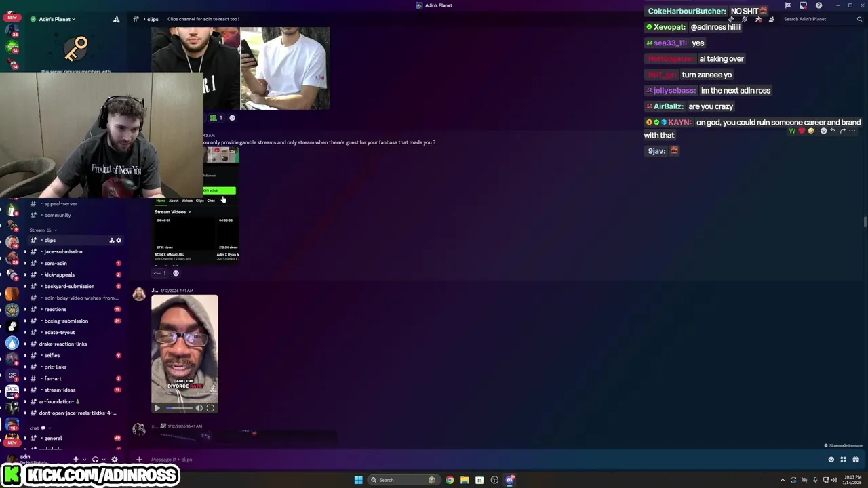Open pinned messages in channel header
The height and width of the screenshot is (488, 868).
click(758, 19)
